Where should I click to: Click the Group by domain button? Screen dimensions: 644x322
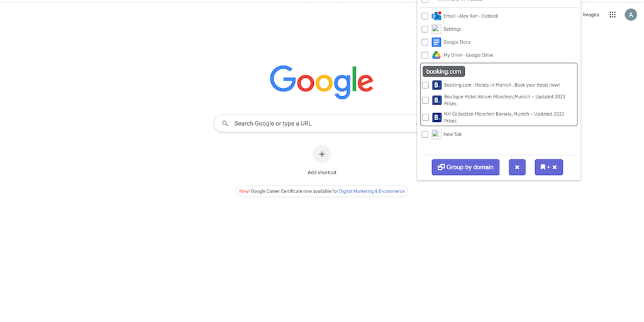click(x=465, y=167)
